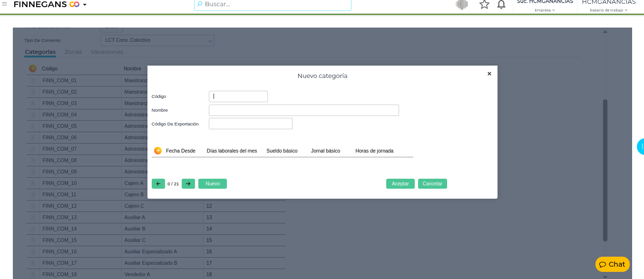Select the FINN_COM_15 code cell

click(x=80, y=240)
